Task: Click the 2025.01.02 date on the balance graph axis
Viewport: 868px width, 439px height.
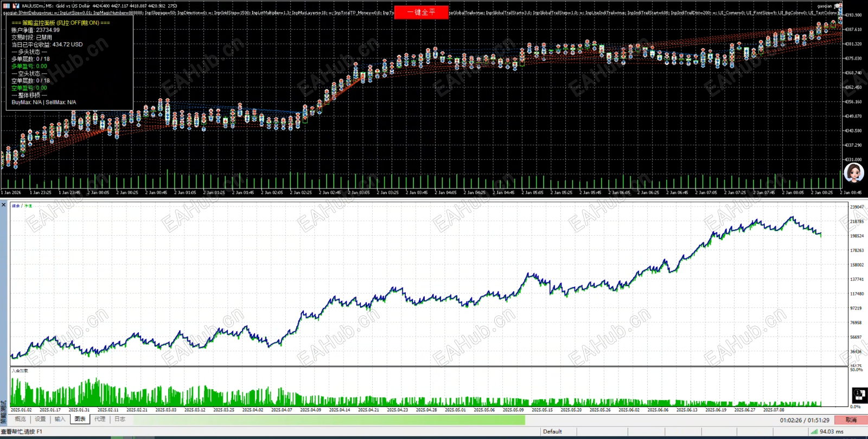Action: [x=21, y=410]
